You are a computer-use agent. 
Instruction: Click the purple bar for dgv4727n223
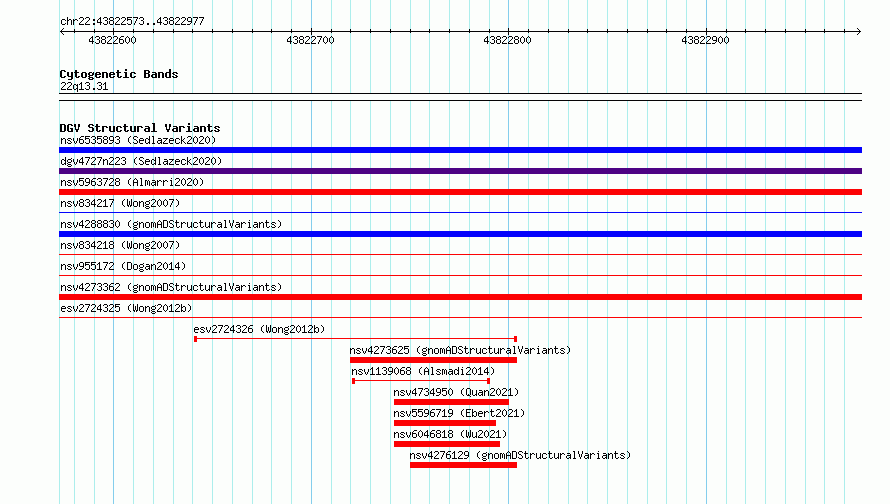point(460,171)
